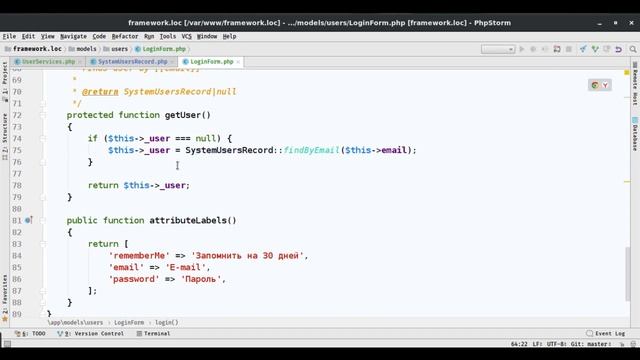The height and width of the screenshot is (360, 640).
Task: Open file in Chrome browser icon
Action: (595, 85)
